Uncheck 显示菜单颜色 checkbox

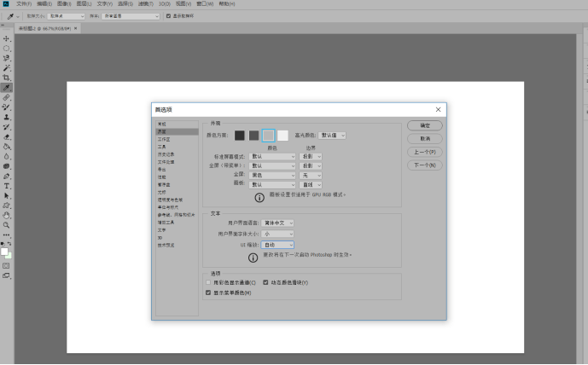[210, 293]
